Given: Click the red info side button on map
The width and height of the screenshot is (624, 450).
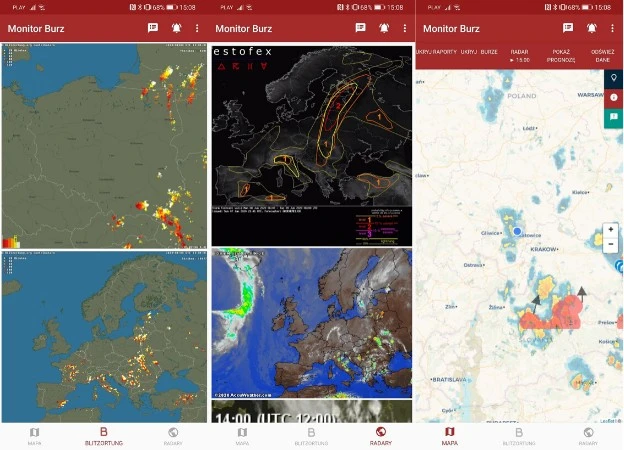Looking at the screenshot, I should [x=613, y=98].
